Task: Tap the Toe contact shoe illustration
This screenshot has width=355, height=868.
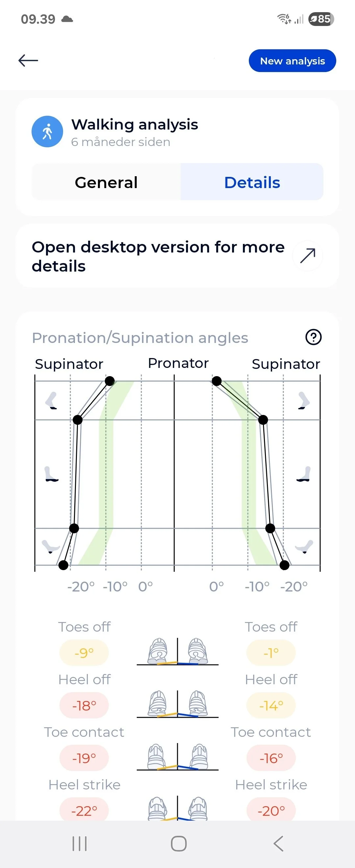Action: [x=177, y=757]
